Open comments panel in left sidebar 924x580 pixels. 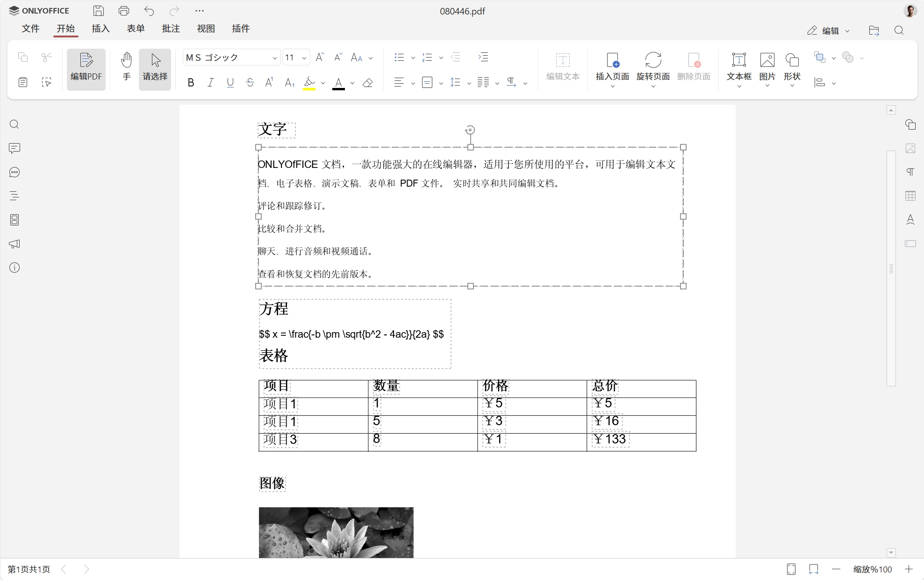14,148
